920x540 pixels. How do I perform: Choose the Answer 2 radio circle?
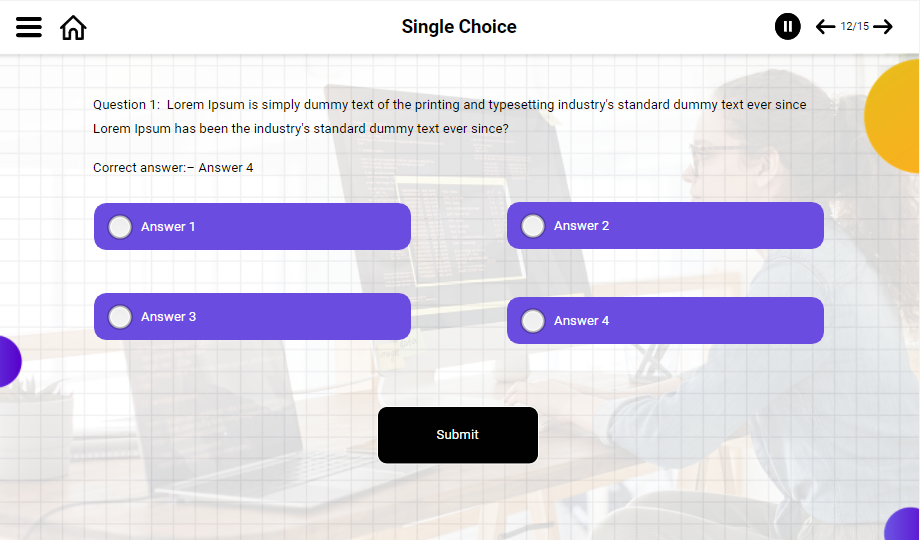tap(533, 226)
